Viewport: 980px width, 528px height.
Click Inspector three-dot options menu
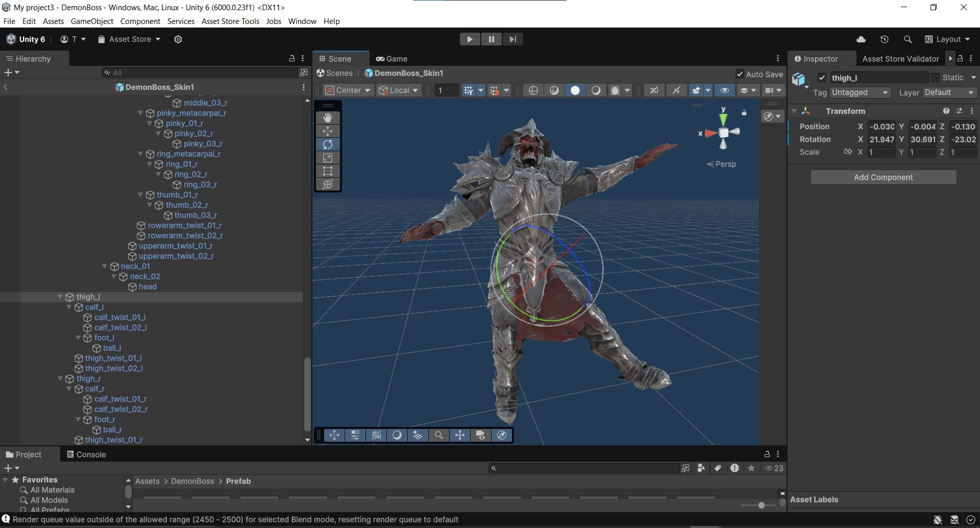971,59
